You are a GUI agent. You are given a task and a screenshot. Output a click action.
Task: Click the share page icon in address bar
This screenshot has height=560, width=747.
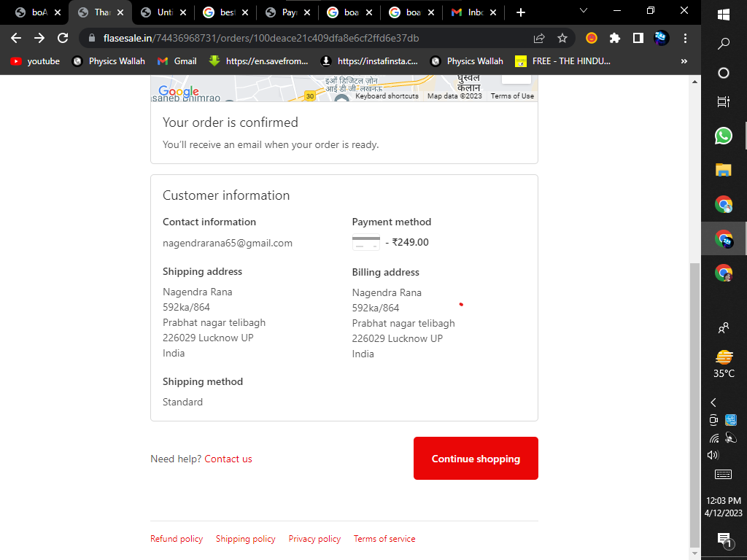pyautogui.click(x=539, y=38)
